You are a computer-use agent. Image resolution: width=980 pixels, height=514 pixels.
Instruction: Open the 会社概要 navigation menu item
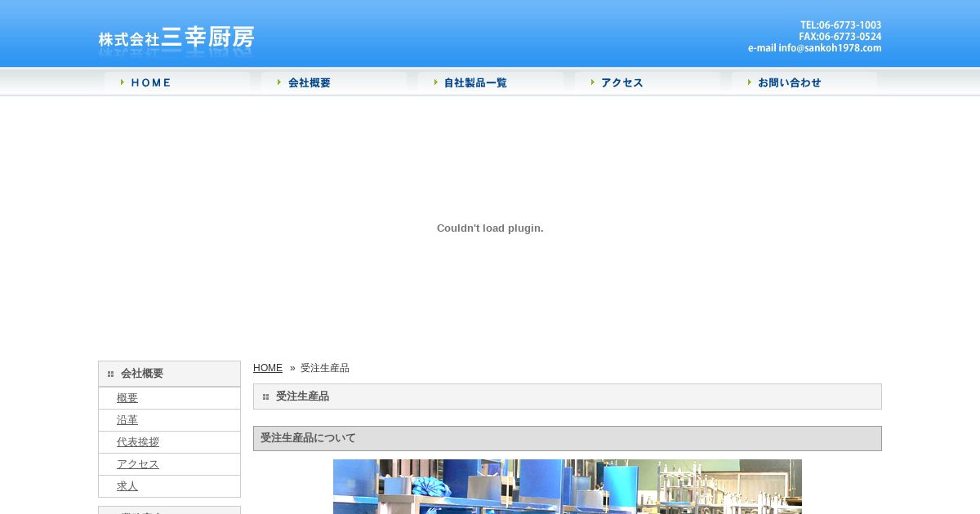coord(334,82)
